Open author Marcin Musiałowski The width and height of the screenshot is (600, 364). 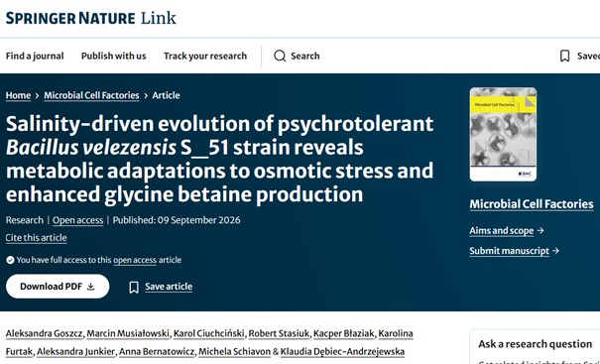tap(128, 334)
